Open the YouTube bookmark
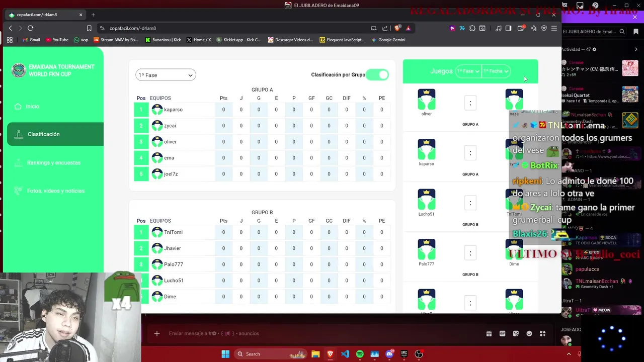 pyautogui.click(x=57, y=40)
